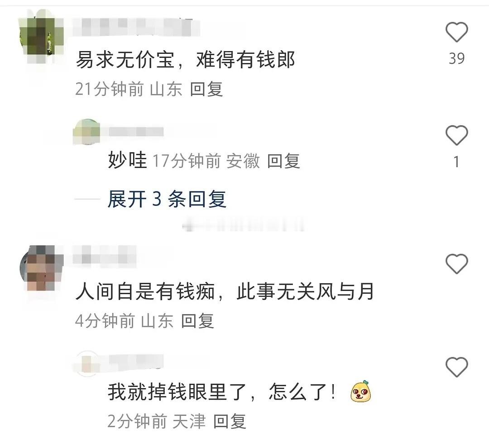The width and height of the screenshot is (489, 448).
Task: Select the 易求无价宝，难得有钱郎 comment text
Action: 185,60
